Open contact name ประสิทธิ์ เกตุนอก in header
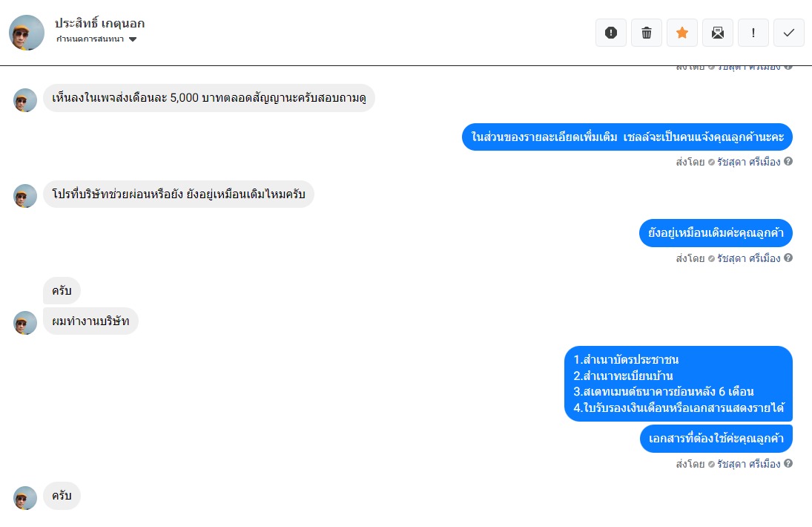812x527 pixels. (99, 23)
